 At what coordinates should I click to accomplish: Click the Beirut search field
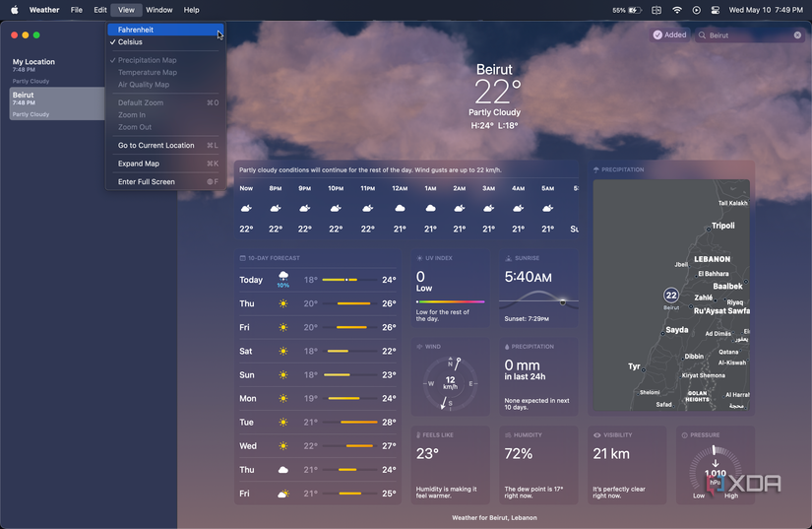(749, 35)
